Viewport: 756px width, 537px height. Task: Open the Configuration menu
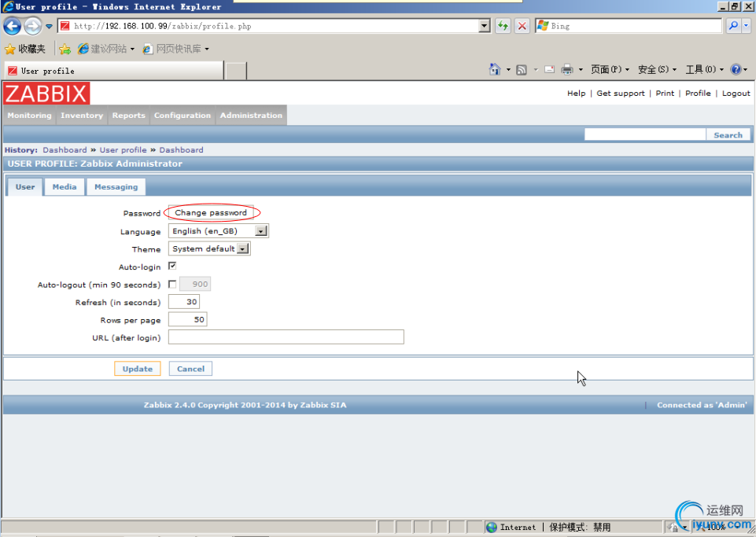point(183,116)
